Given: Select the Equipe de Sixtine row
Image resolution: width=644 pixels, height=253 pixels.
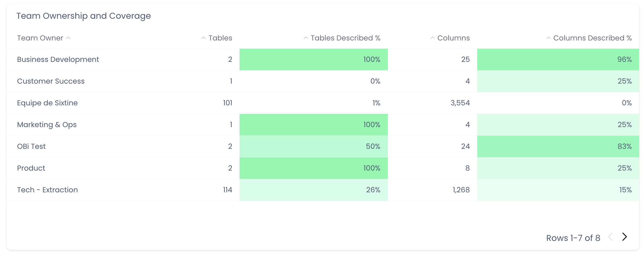Looking at the screenshot, I should (47, 103).
